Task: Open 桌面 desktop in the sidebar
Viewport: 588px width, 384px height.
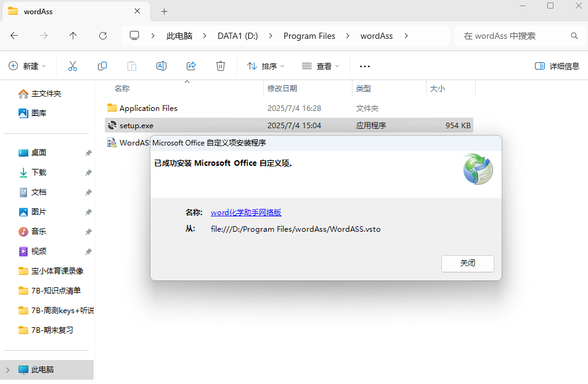Action: [x=32, y=153]
